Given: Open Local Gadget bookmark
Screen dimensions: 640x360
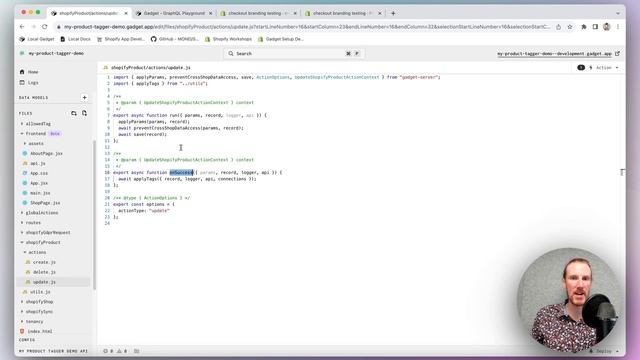Looking at the screenshot, I should [x=37, y=39].
